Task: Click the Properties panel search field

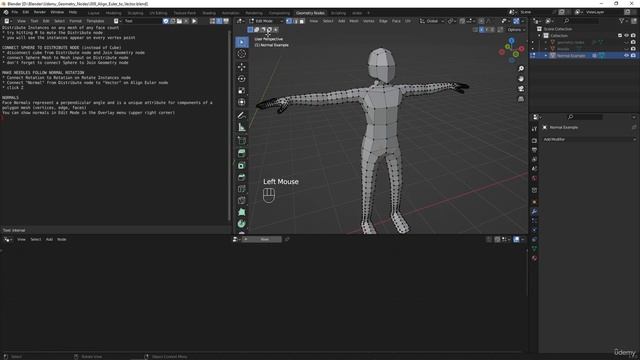Action: click(x=585, y=117)
